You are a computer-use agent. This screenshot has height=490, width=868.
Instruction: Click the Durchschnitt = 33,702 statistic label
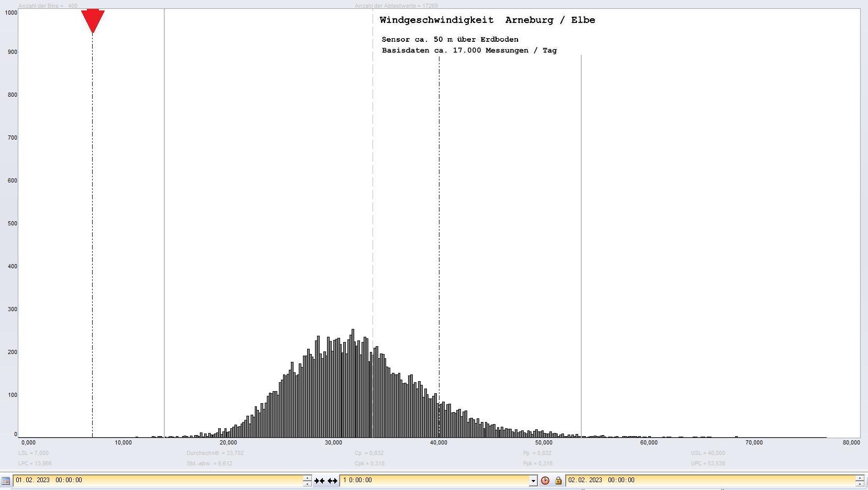(215, 453)
